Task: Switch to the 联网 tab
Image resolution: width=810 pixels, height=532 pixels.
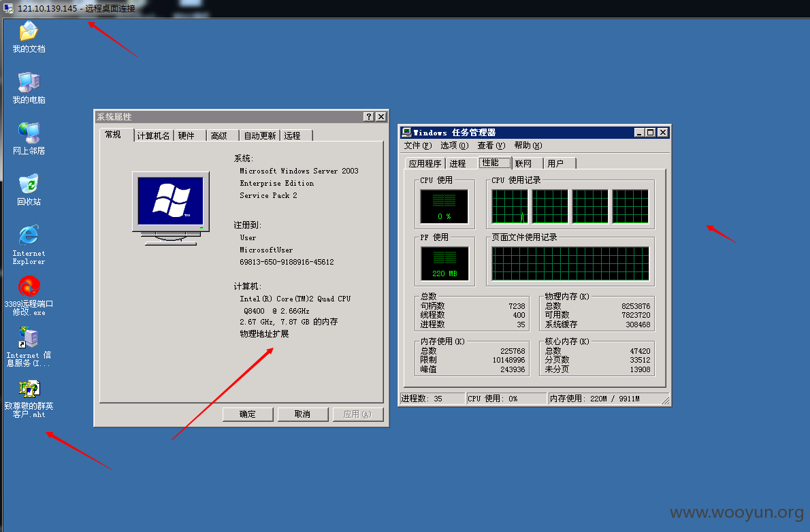Action: coord(527,163)
